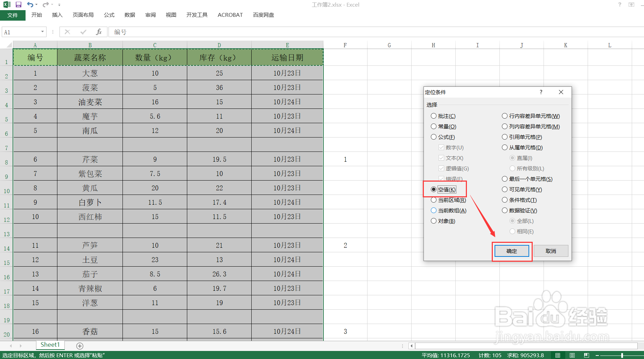Image resolution: width=644 pixels, height=359 pixels.
Task: Toggle the 文本(X) checkbox
Action: [x=451, y=158]
